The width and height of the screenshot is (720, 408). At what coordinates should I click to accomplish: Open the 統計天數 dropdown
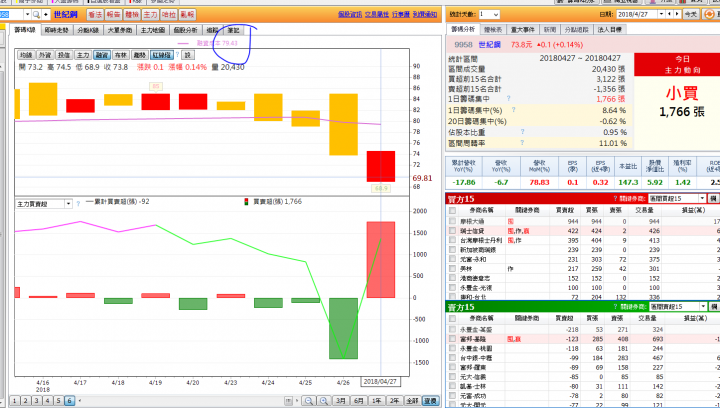489,15
